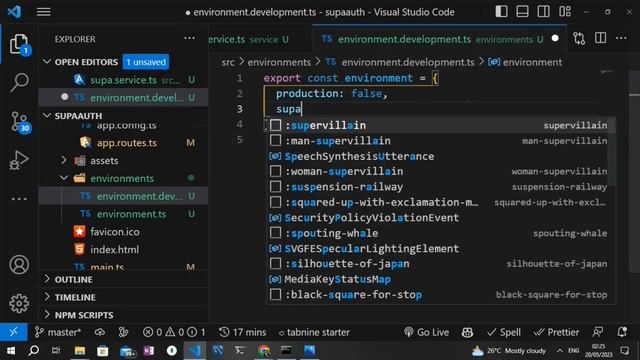Select SVGFESpecularLightingElement suggestion
Viewport: 640px width, 360px height.
(440, 249)
